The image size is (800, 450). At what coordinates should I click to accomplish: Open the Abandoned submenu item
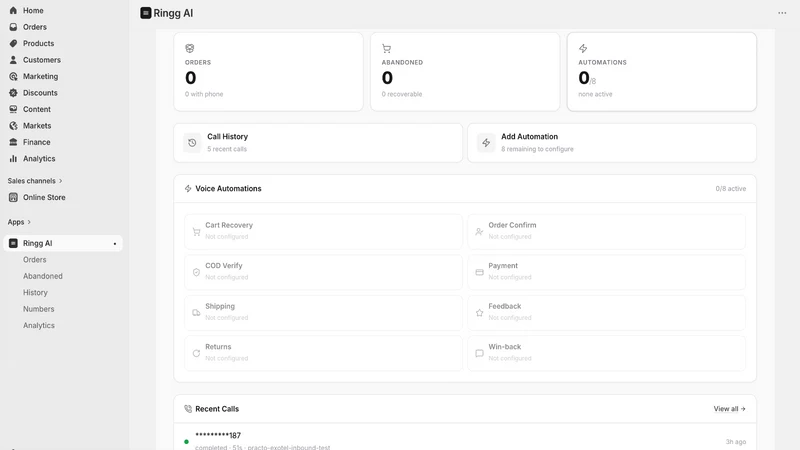pos(43,276)
